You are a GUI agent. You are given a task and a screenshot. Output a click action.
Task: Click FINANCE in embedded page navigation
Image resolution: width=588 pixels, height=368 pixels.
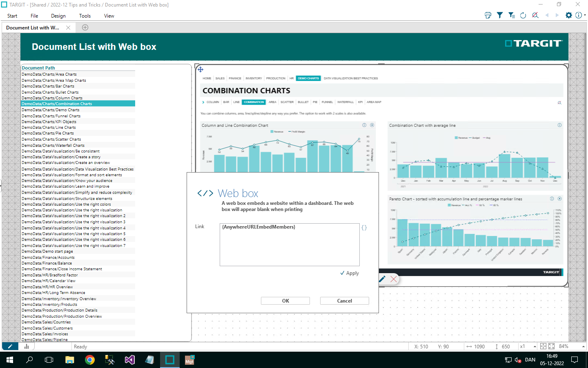point(235,78)
